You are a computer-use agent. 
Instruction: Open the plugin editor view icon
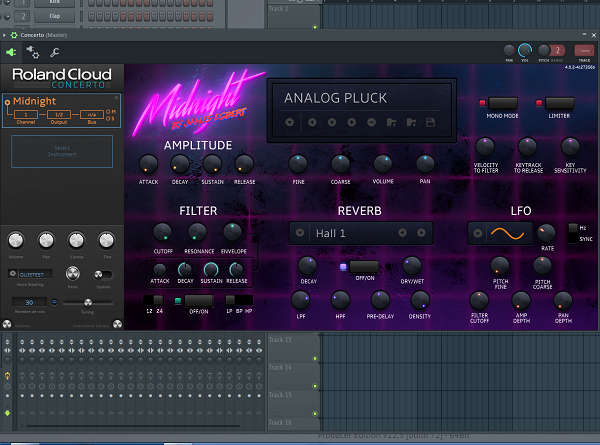click(11, 52)
